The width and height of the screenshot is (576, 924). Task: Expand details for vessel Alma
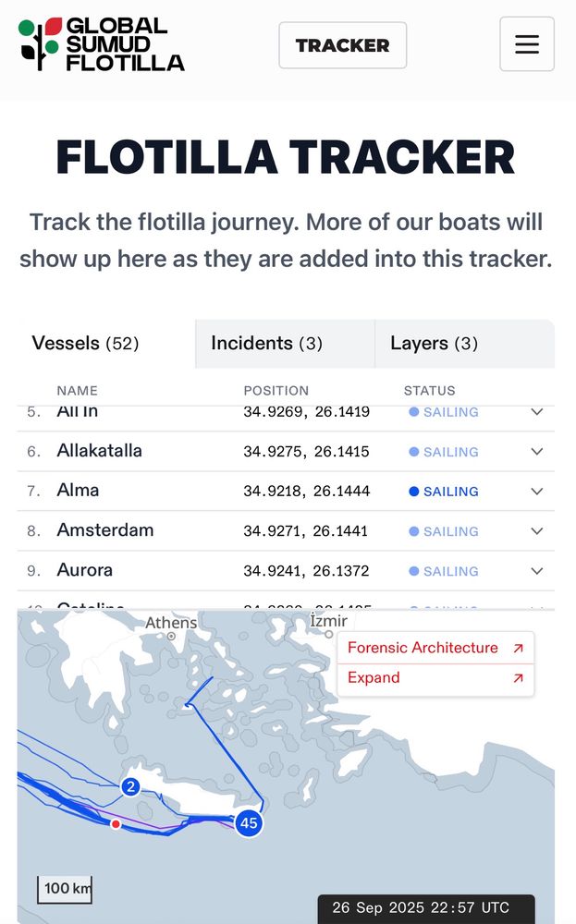point(537,491)
